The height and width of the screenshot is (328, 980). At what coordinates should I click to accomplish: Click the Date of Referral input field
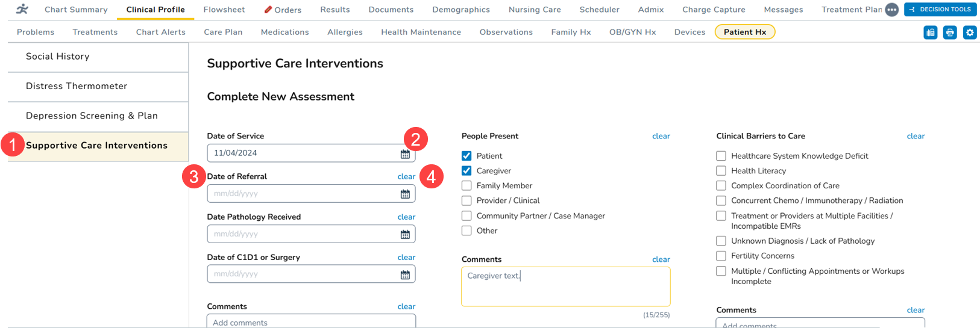point(301,194)
